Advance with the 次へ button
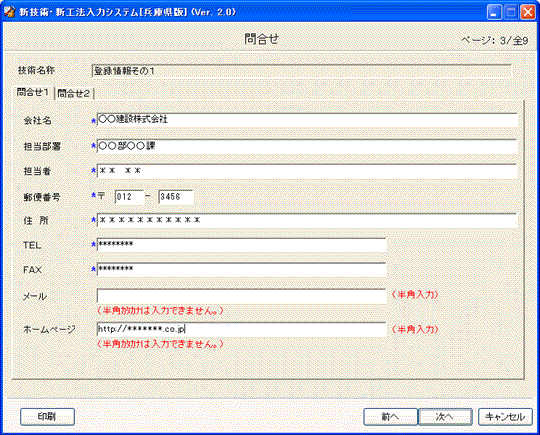 click(x=445, y=417)
